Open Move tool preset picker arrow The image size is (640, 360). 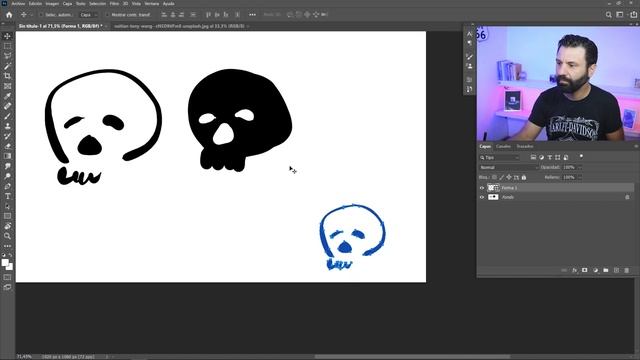[x=31, y=15]
